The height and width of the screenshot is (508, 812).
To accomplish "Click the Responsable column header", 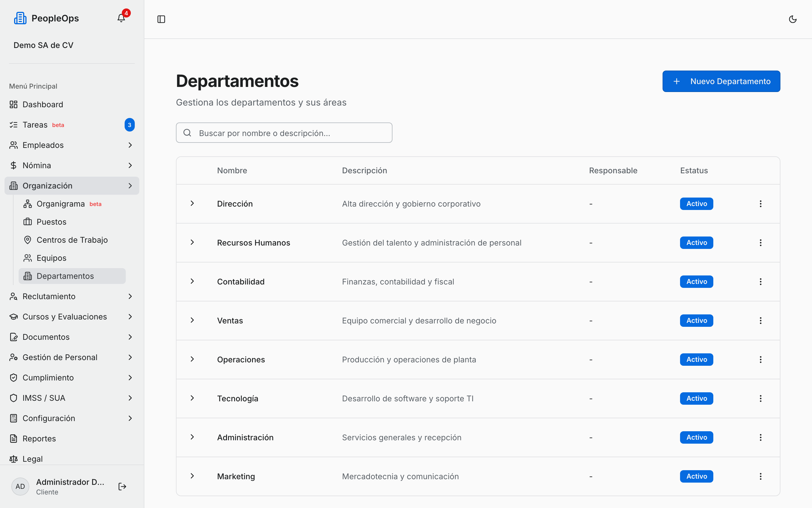I will tap(613, 171).
